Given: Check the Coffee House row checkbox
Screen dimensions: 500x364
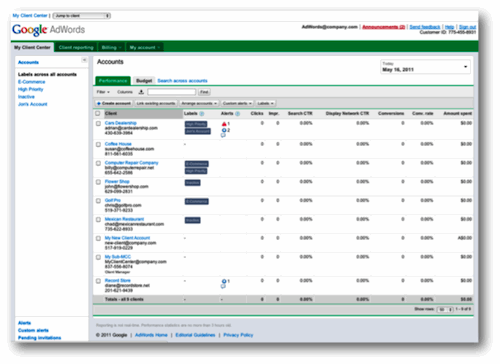Looking at the screenshot, I should 98,144.
